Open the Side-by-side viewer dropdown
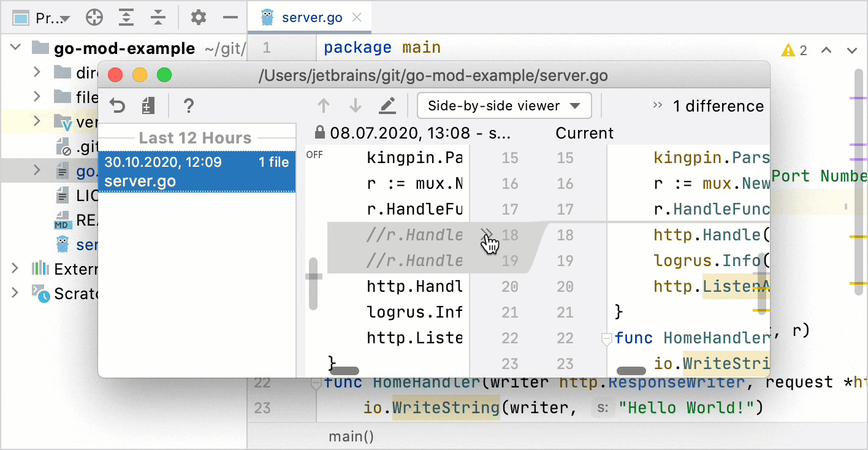Viewport: 868px width, 450px height. pos(504,105)
